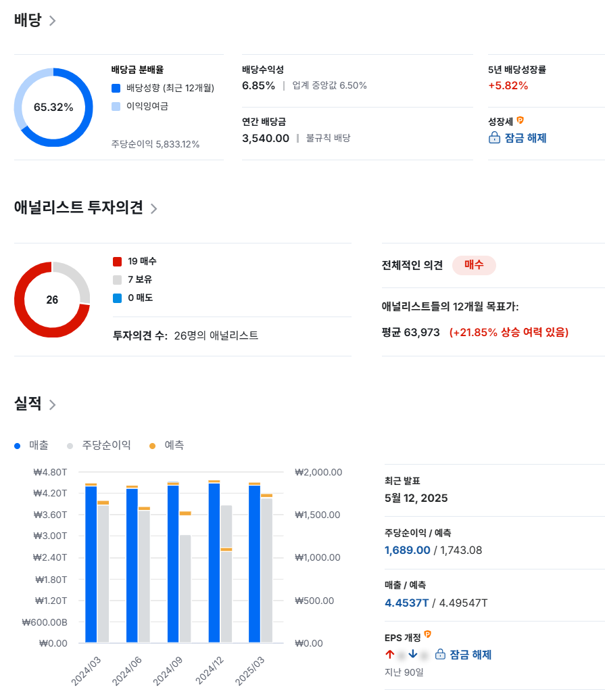The image size is (605, 700).
Task: Select the red upward arrow under EPS 개정
Action: click(x=391, y=655)
